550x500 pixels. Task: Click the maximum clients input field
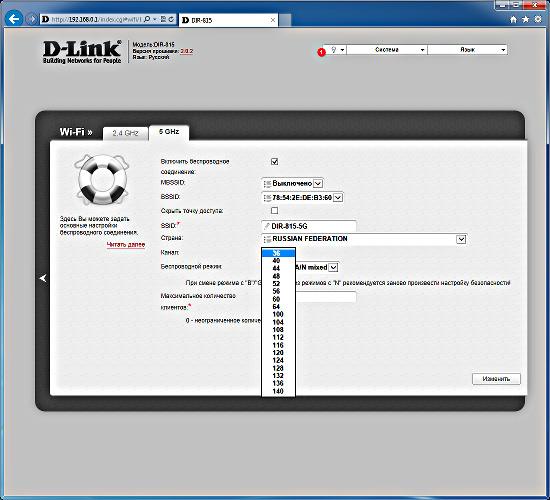pos(326,297)
